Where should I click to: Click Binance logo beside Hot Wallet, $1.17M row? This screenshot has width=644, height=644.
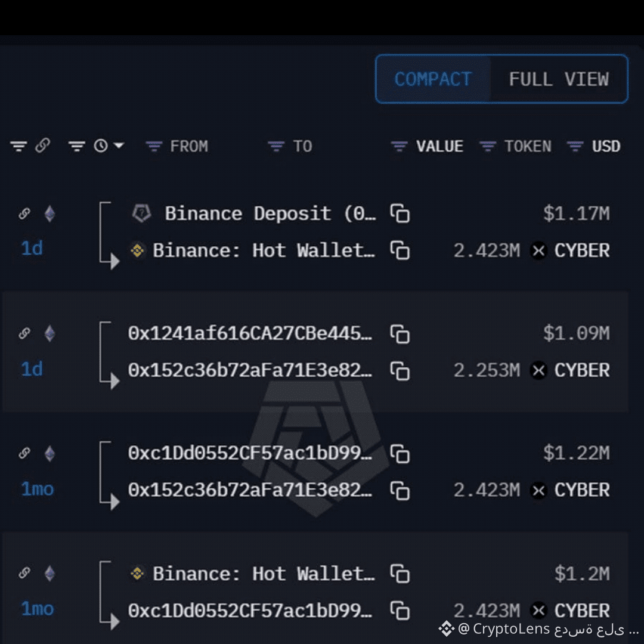tap(138, 250)
